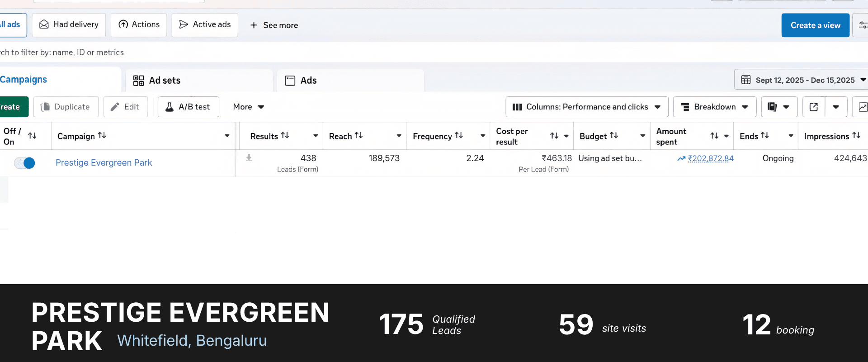Image resolution: width=868 pixels, height=362 pixels.
Task: Open the Budget column options arrow
Action: click(x=642, y=136)
